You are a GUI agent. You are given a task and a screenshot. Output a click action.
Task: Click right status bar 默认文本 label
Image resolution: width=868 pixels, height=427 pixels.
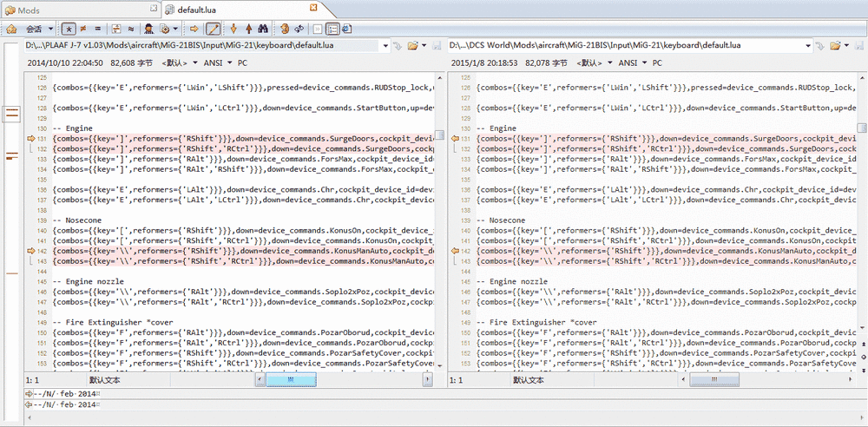(529, 380)
